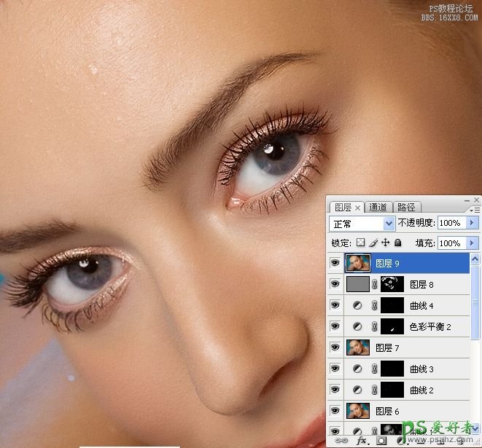This screenshot has width=482, height=448.
Task: Switch to the 通道 tab
Action: (378, 208)
